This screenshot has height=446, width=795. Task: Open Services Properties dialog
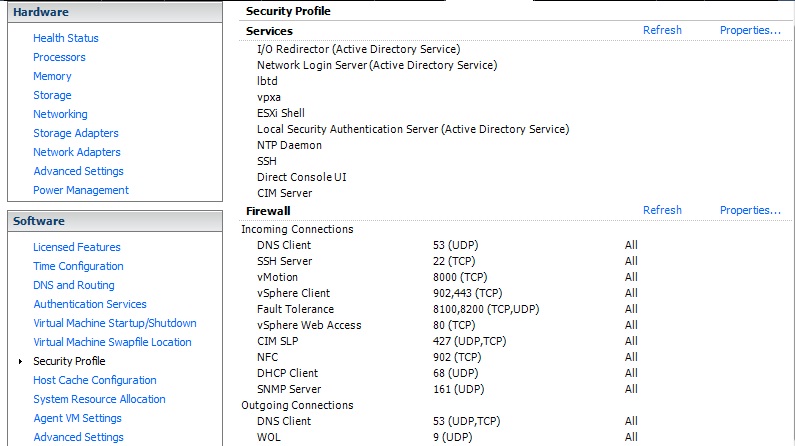click(750, 30)
